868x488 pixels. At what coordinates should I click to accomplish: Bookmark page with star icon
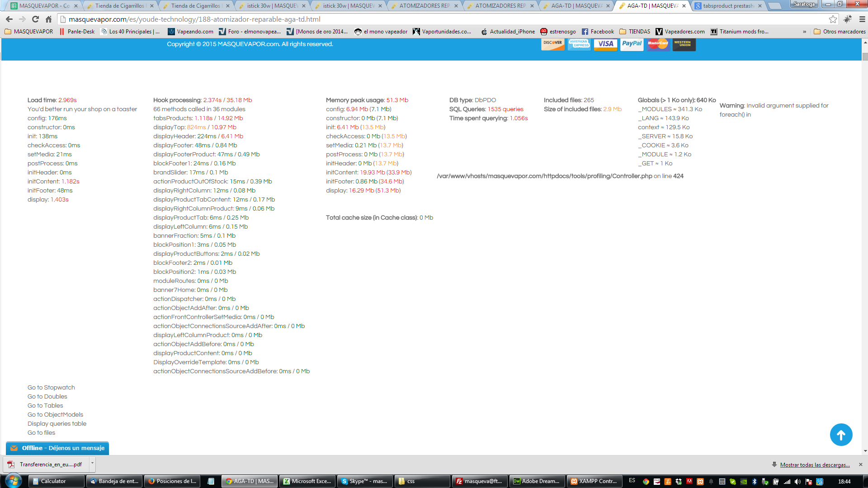(x=833, y=19)
